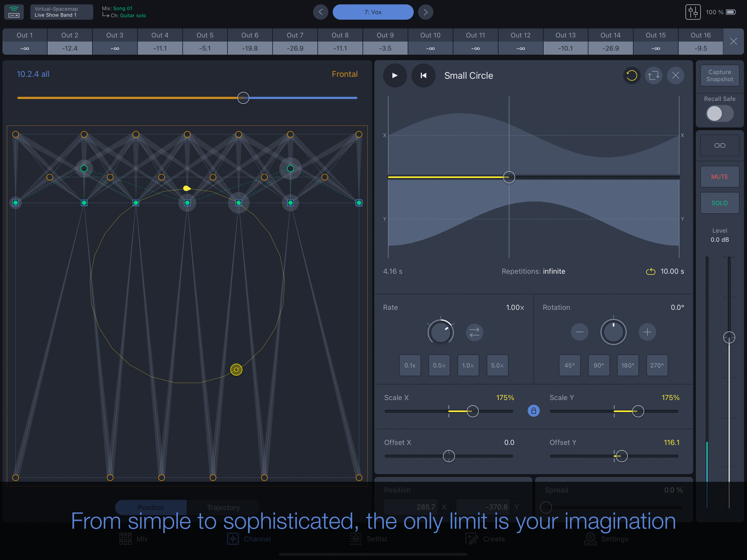Open the device connection icon at top left

(x=14, y=12)
